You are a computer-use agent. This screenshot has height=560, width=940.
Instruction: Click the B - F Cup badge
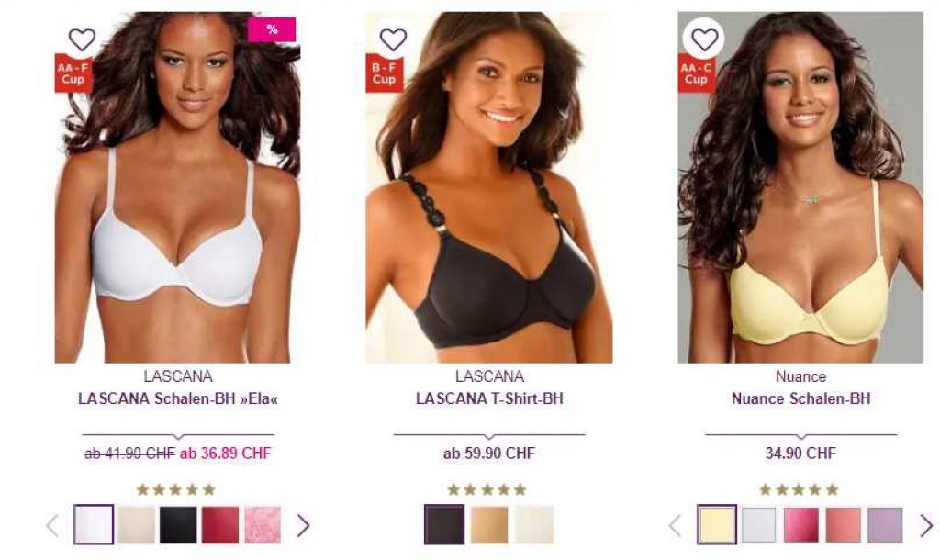[385, 73]
